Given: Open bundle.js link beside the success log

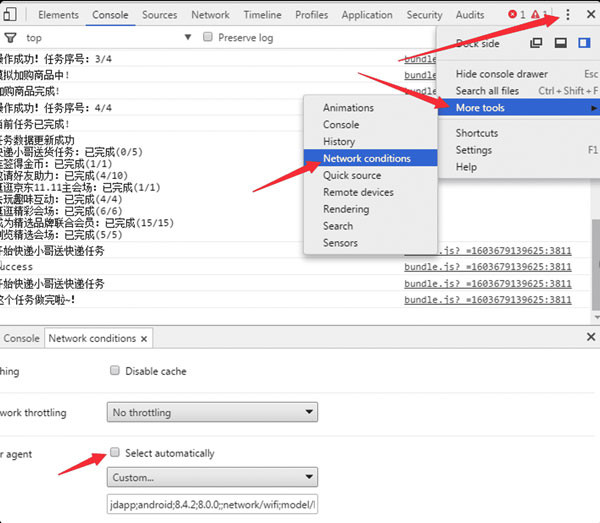Looking at the screenshot, I should 487,267.
